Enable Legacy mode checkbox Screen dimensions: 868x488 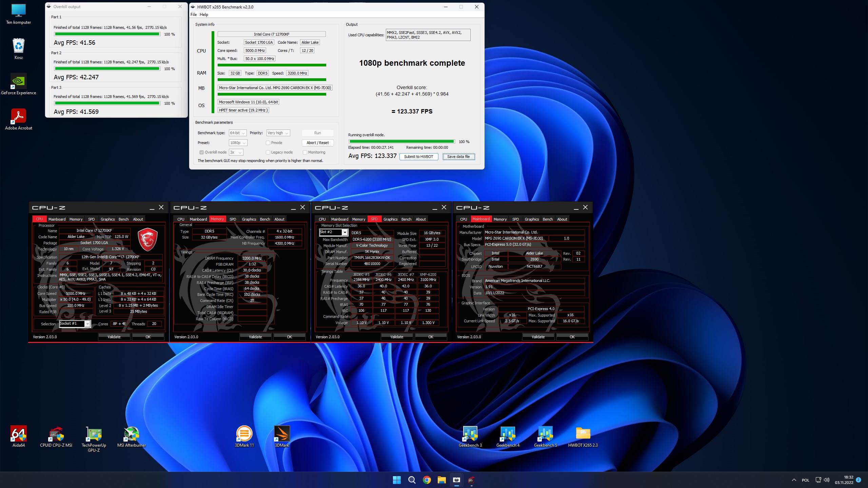click(x=268, y=152)
